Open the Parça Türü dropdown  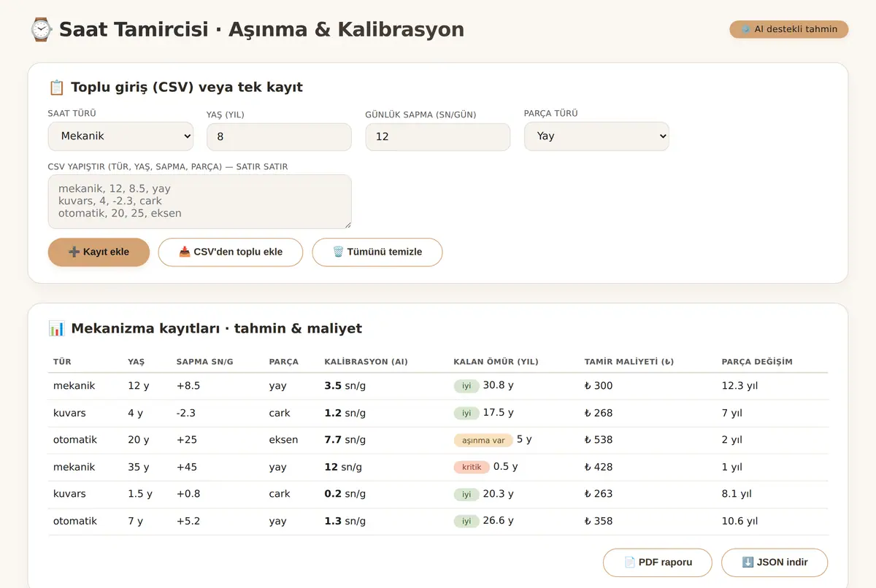596,136
